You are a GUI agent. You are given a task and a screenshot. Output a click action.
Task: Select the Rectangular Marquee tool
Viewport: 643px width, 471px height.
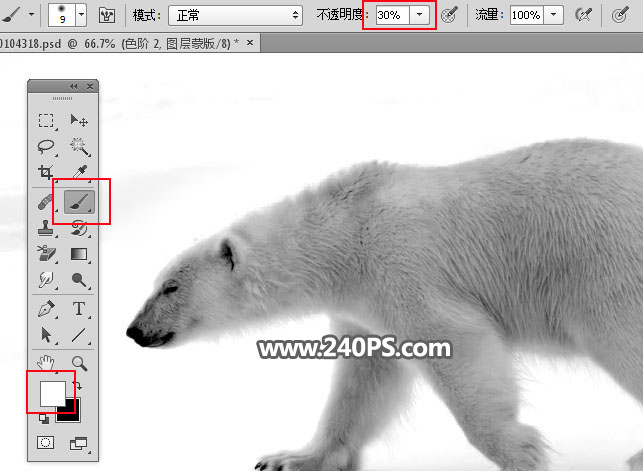(x=46, y=121)
